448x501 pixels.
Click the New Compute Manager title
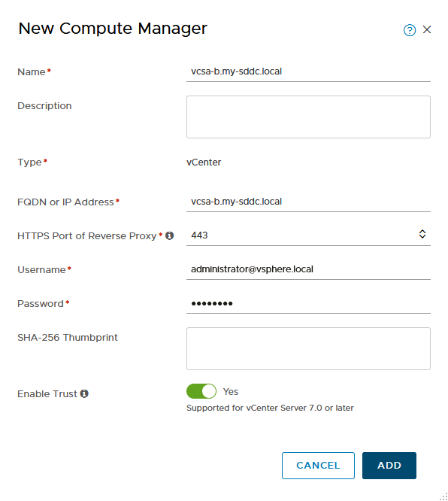(113, 29)
